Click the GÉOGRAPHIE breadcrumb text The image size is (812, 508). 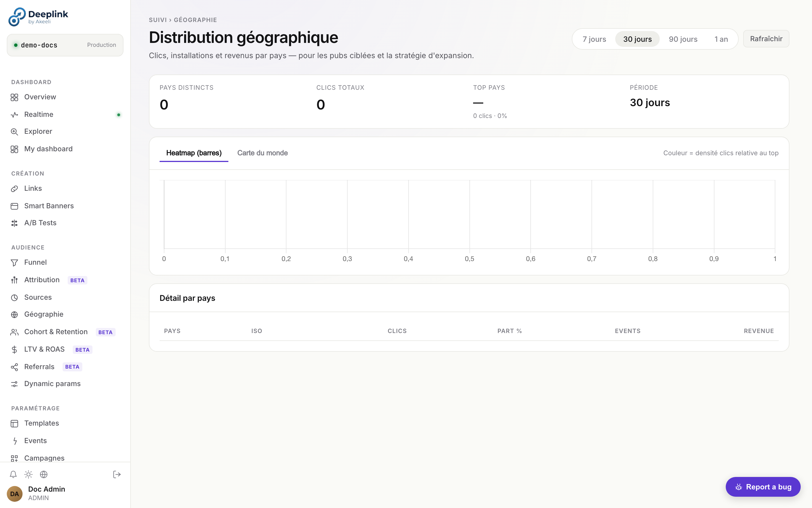tap(195, 20)
